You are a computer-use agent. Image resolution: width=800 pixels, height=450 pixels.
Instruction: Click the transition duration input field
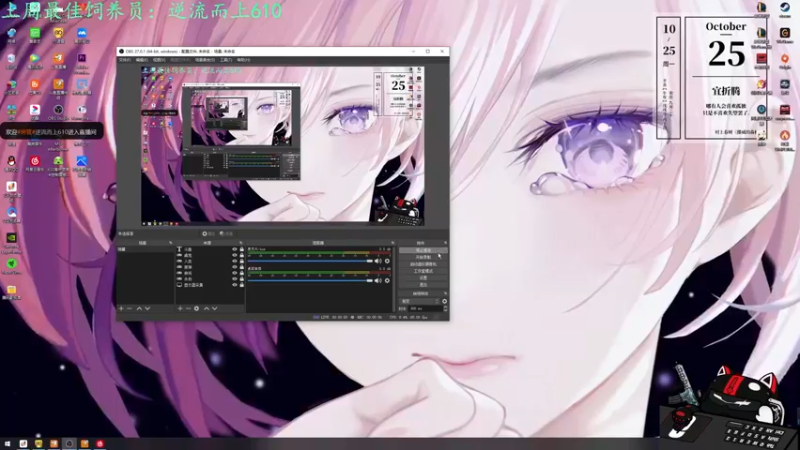pyautogui.click(x=426, y=309)
